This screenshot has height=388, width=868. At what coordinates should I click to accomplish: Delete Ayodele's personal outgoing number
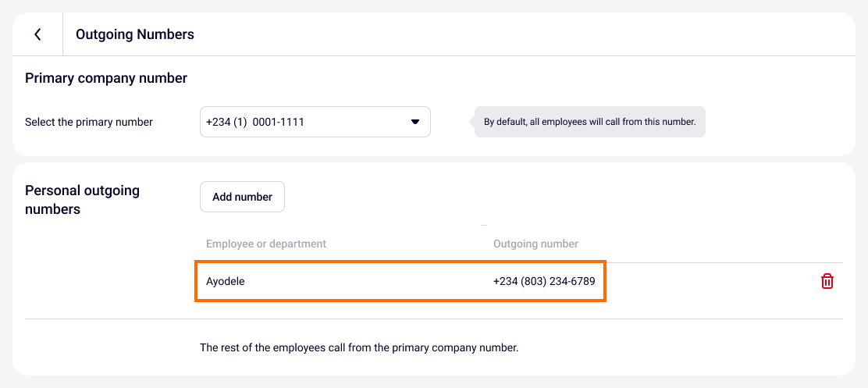click(827, 282)
